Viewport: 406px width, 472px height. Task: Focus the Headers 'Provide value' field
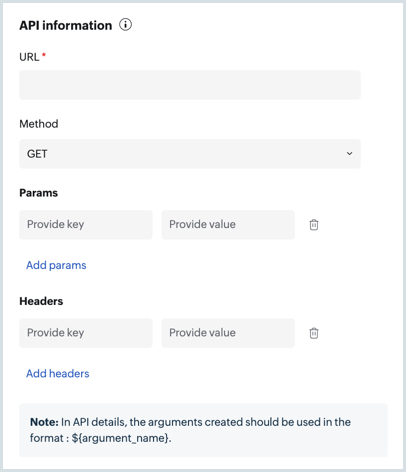228,333
